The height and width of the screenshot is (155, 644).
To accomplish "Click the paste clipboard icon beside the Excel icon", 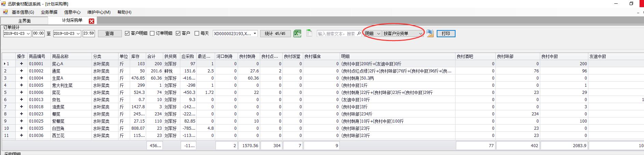I will pos(309,33).
